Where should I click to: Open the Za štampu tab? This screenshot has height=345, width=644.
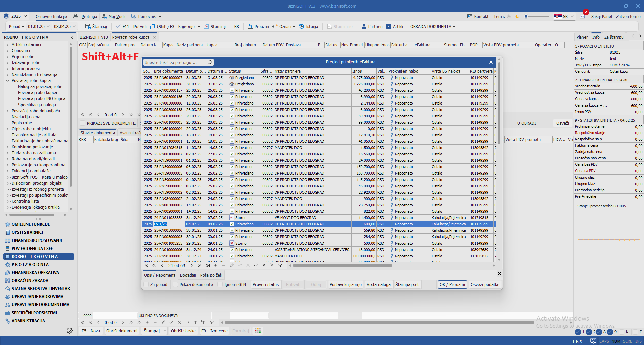tap(613, 37)
